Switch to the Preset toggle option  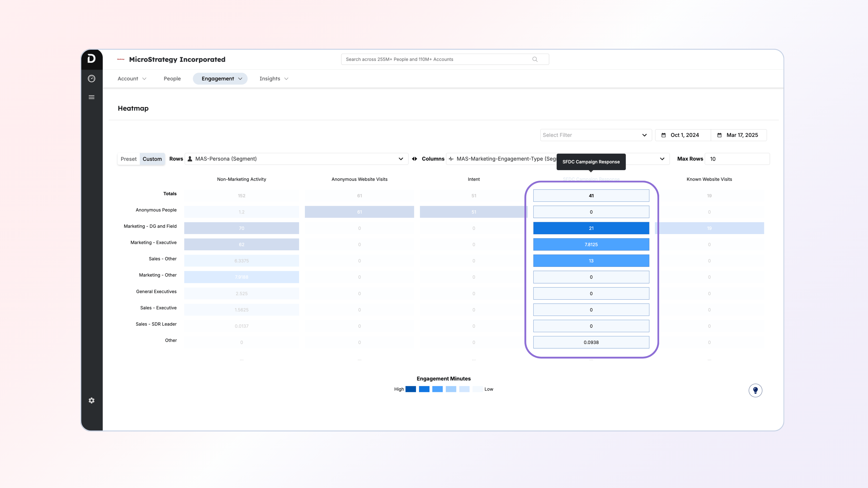click(x=128, y=159)
